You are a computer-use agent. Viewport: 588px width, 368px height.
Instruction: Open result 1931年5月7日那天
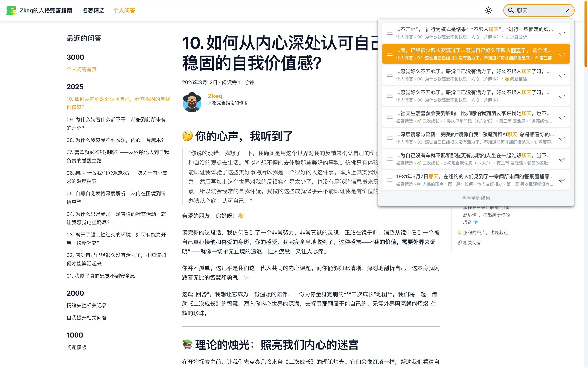point(476,180)
